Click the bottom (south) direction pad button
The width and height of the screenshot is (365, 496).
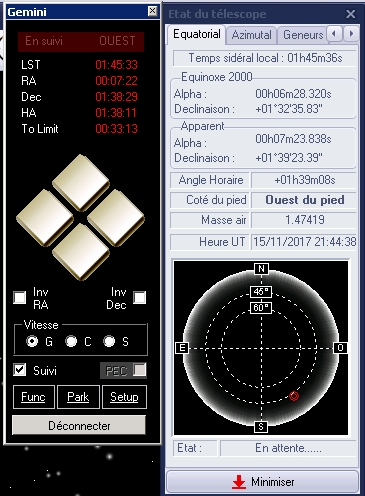tap(81, 252)
